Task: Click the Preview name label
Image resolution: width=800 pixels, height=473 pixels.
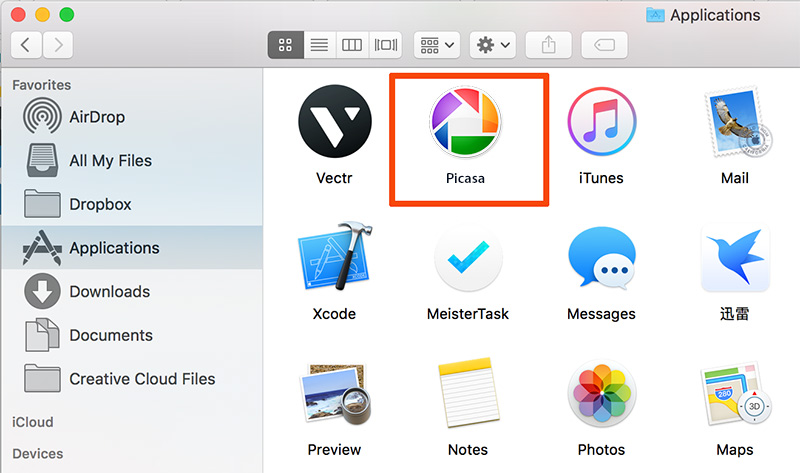Action: pyautogui.click(x=334, y=450)
